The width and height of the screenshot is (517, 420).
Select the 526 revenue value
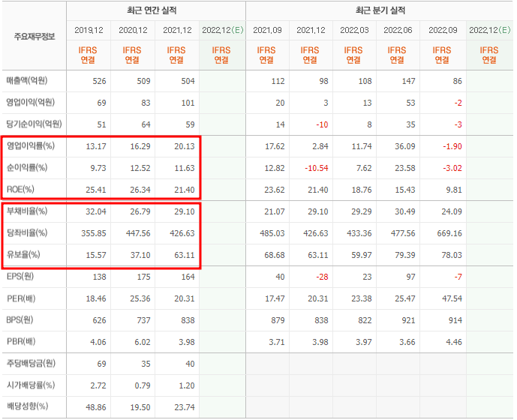pyautogui.click(x=99, y=81)
